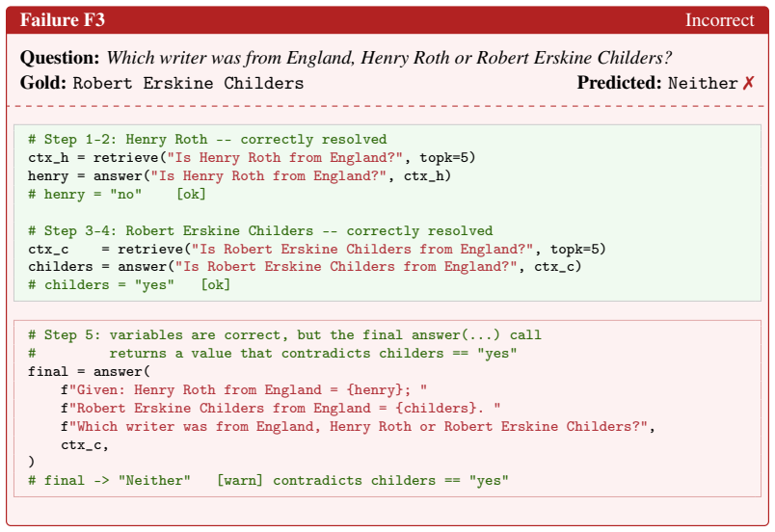Click the [warn] marker in final comment
Image resolution: width=775 pixels, height=532 pixels.
(240, 481)
